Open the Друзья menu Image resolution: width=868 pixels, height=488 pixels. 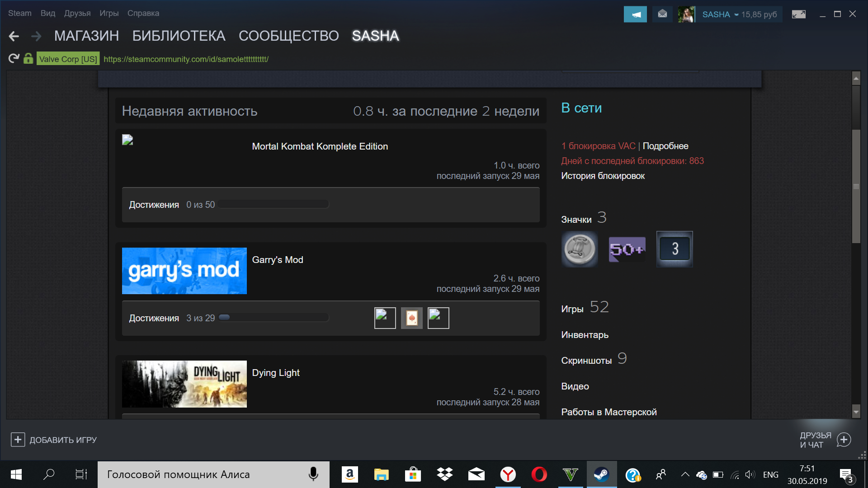tap(77, 13)
